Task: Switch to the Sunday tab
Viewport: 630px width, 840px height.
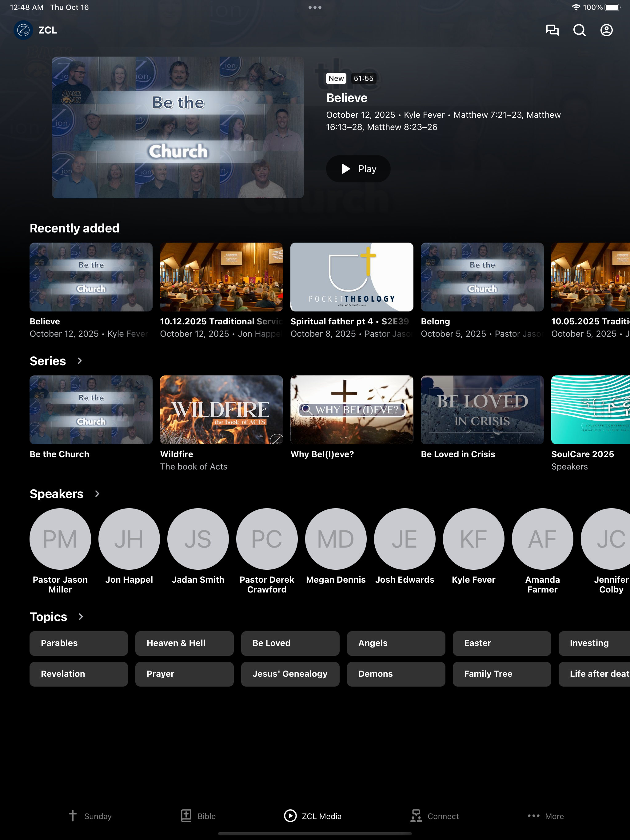Action: 90,816
